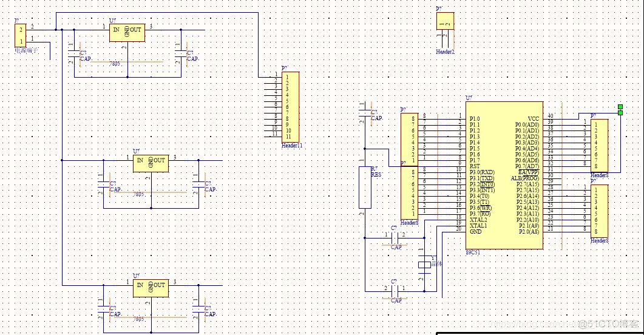Select the Header8 connector wired to P0 pins

coord(600,146)
